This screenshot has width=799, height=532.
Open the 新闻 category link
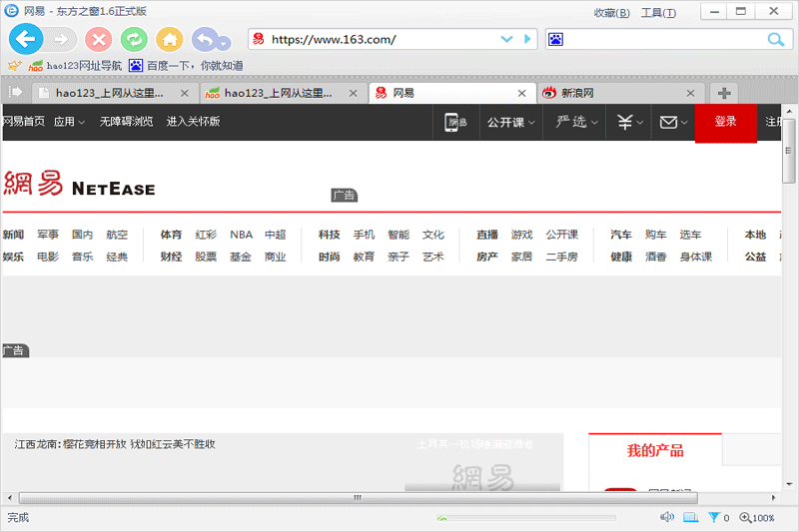pos(13,235)
